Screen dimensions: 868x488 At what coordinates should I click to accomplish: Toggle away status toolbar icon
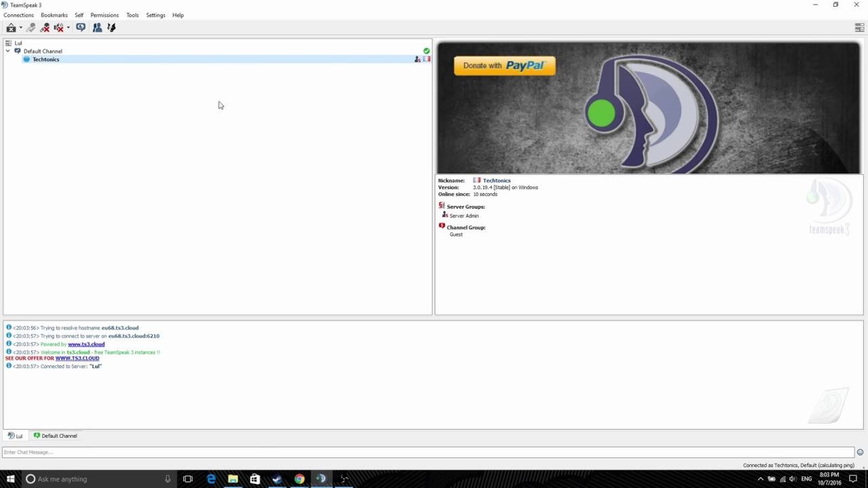pos(11,28)
